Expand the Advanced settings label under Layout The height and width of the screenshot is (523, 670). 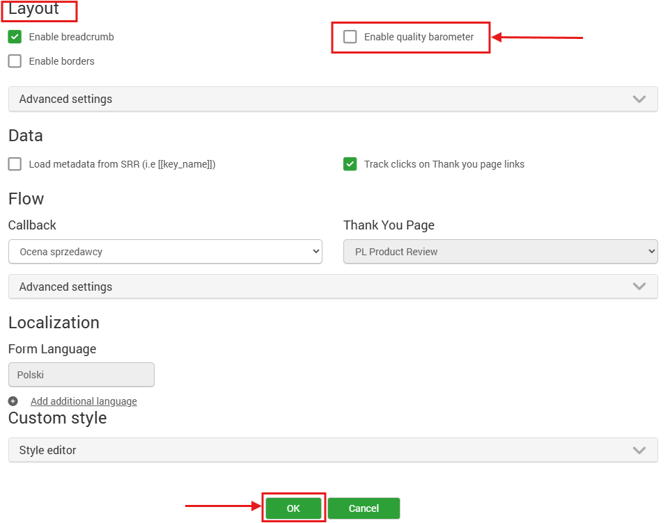(66, 99)
